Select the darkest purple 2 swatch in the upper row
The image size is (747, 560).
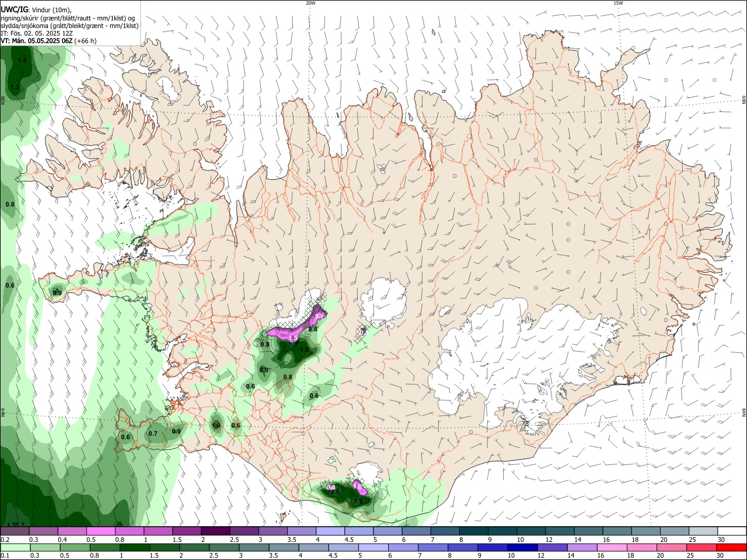tap(215, 531)
